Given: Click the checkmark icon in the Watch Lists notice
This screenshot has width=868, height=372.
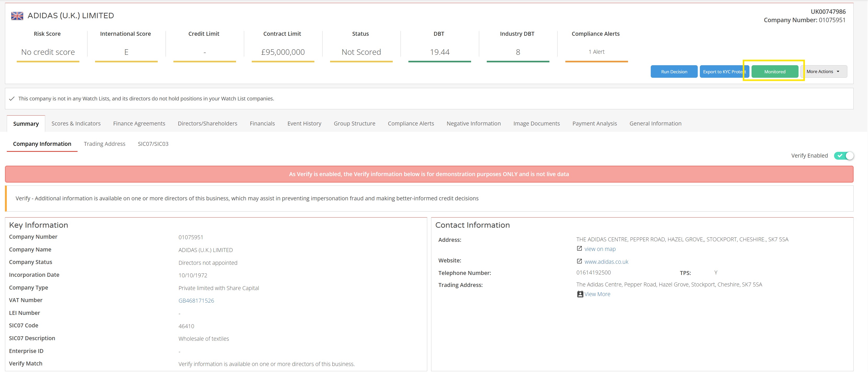Looking at the screenshot, I should pos(12,99).
